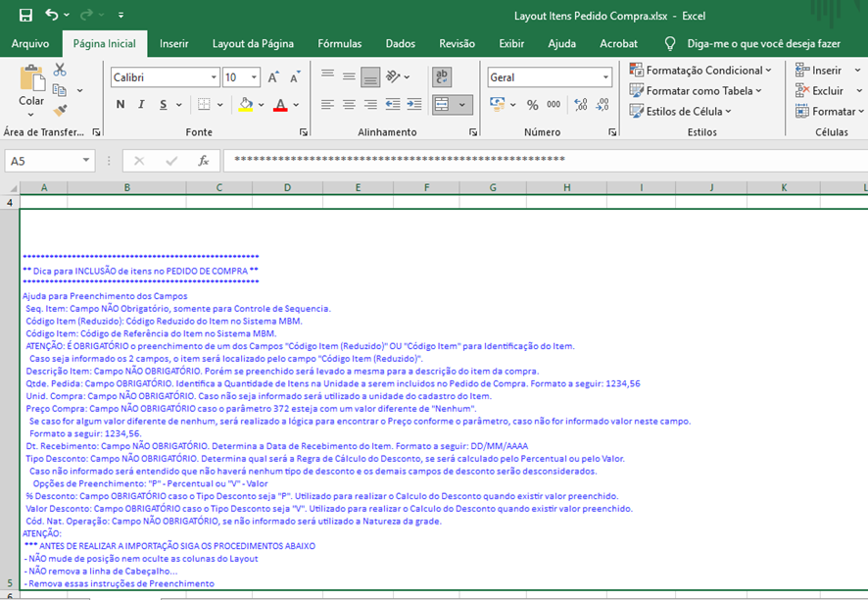Toggle italic formatting (I)
This screenshot has width=868, height=600.
(x=140, y=105)
